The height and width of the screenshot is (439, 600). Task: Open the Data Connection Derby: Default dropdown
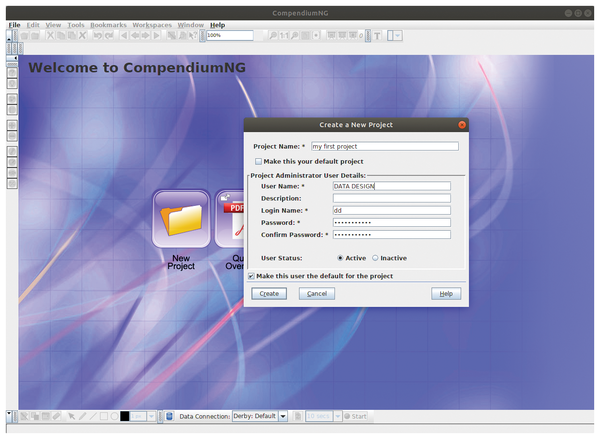point(283,416)
